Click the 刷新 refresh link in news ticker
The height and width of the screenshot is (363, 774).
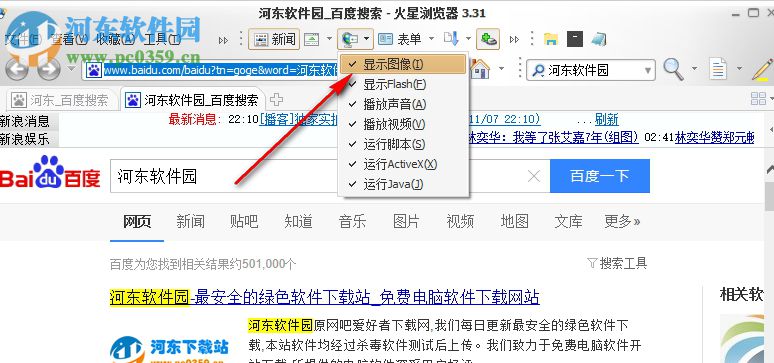click(x=607, y=119)
